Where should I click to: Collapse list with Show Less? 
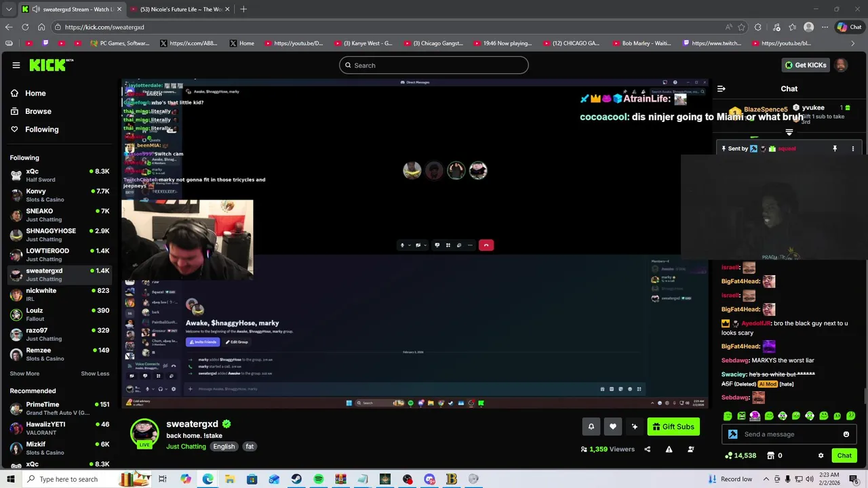coord(95,373)
